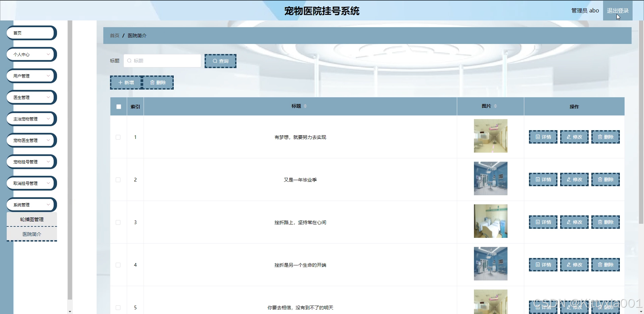Click 修改 pencil icon in row 2
The width and height of the screenshot is (644, 314).
click(569, 179)
